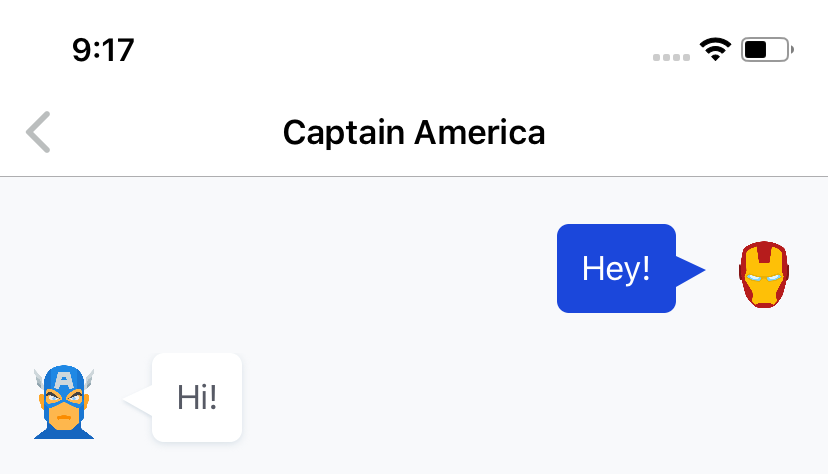
Task: Tap the Captain America avatar
Action: pyautogui.click(x=64, y=402)
